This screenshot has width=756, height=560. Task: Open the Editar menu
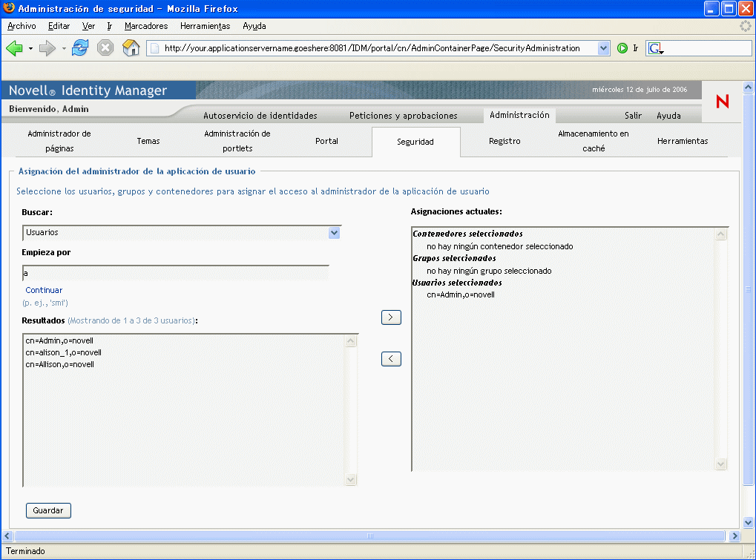(59, 26)
